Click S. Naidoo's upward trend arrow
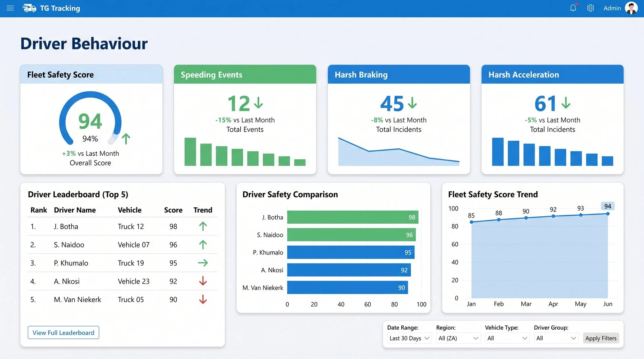 pos(203,244)
